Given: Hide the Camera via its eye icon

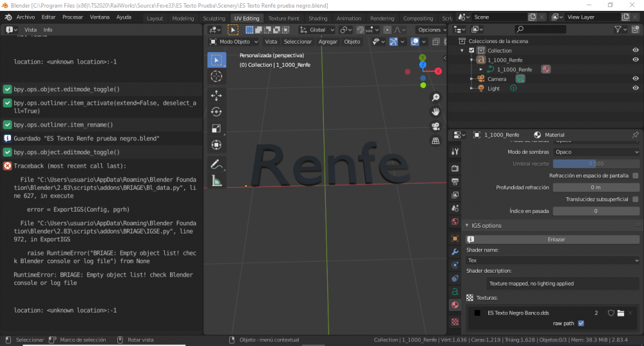Looking at the screenshot, I should [x=636, y=78].
